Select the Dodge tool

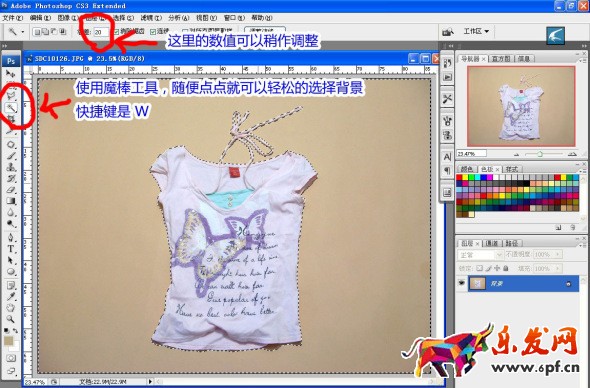[x=11, y=224]
